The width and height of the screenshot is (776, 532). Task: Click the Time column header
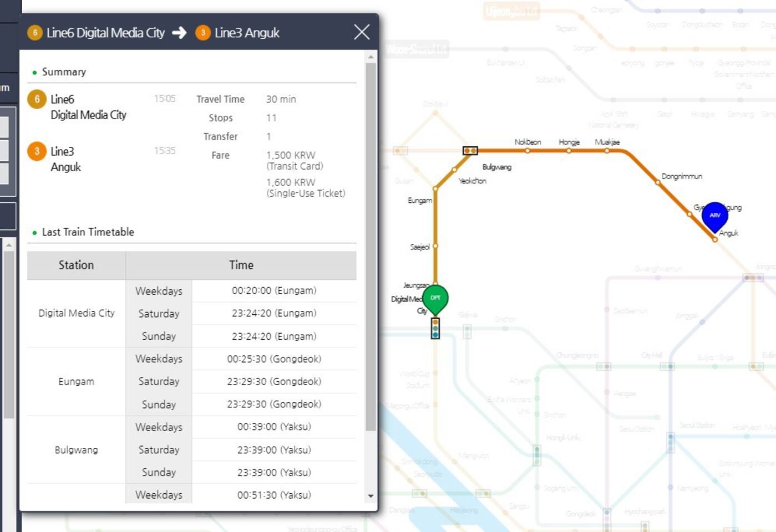click(241, 265)
